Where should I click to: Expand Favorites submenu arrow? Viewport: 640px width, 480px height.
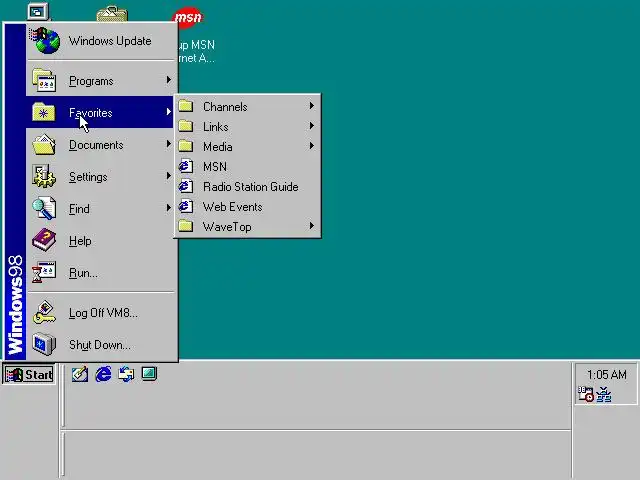click(169, 112)
